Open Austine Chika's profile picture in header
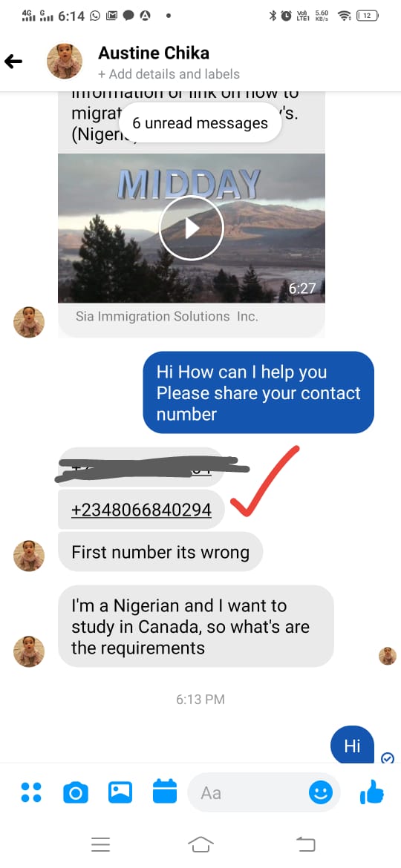The height and width of the screenshot is (868, 401). (x=65, y=61)
